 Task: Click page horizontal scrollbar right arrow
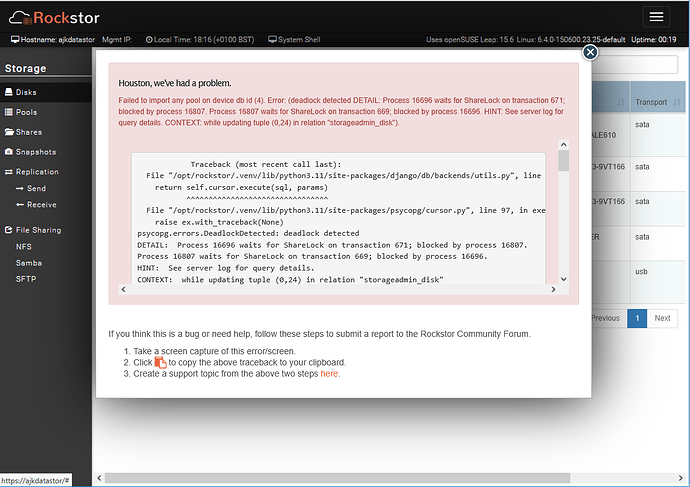click(681, 478)
